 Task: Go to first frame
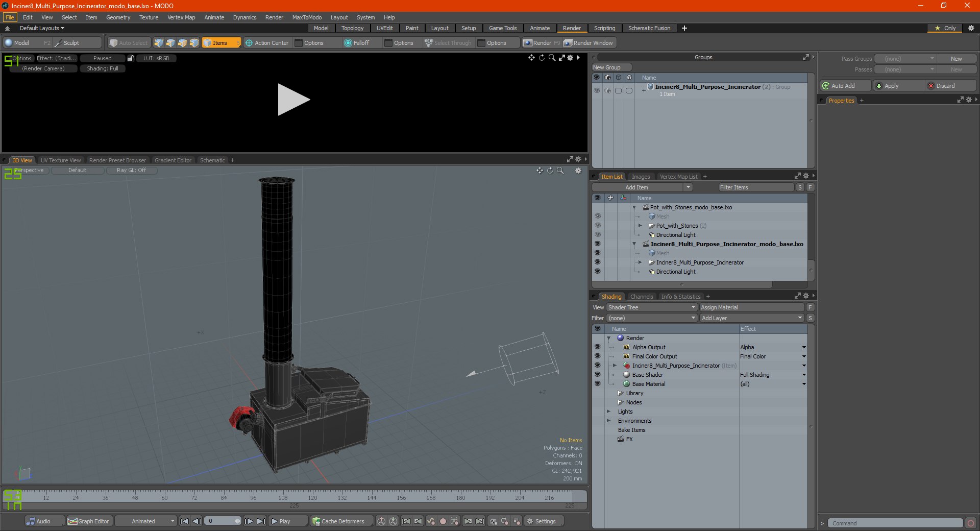pos(185,521)
